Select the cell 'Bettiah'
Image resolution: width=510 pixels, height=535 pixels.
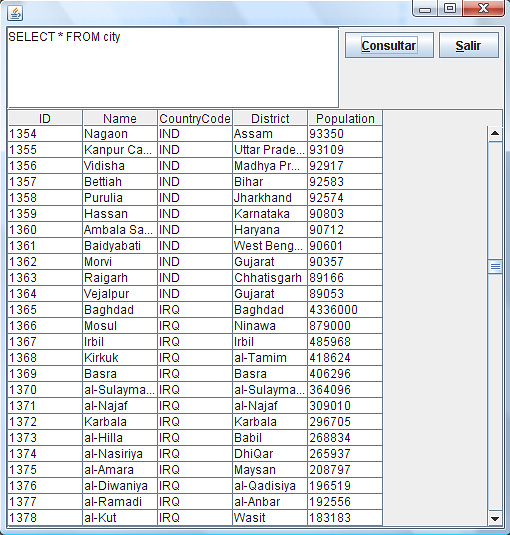(x=120, y=182)
